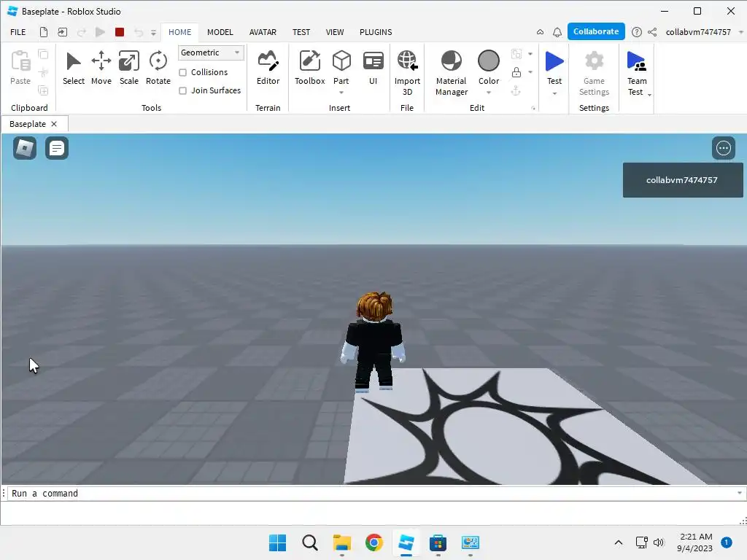Expand the Color picker dropdown arrow
Viewport: 747px width, 560px height.
[488, 93]
